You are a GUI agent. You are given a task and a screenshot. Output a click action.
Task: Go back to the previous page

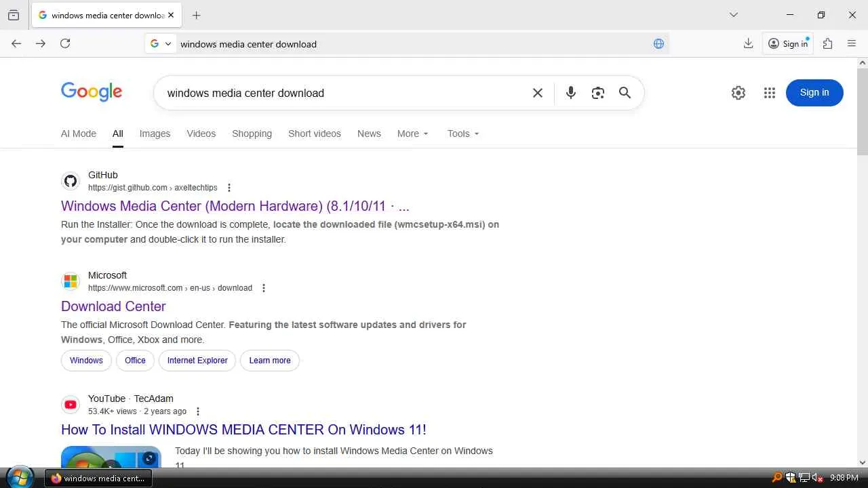16,43
